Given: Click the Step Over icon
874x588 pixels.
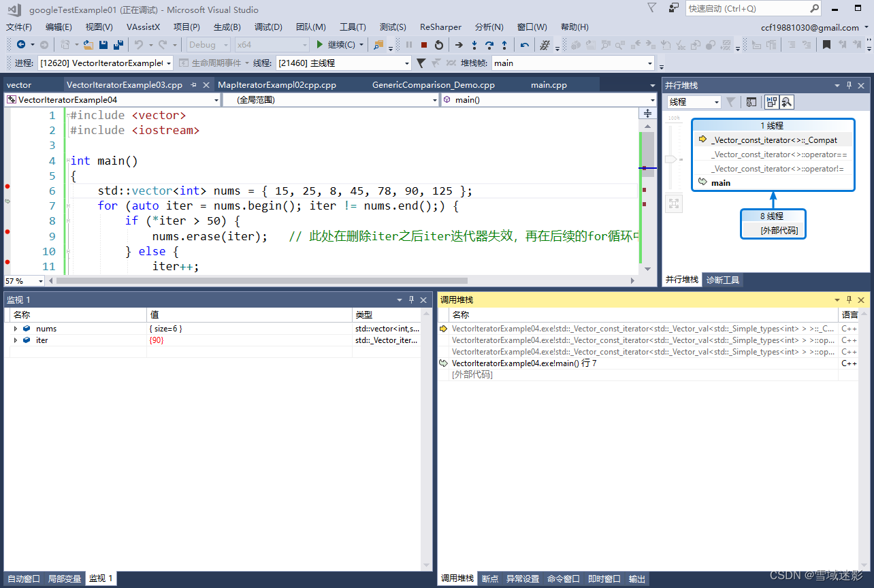Looking at the screenshot, I should point(489,45).
